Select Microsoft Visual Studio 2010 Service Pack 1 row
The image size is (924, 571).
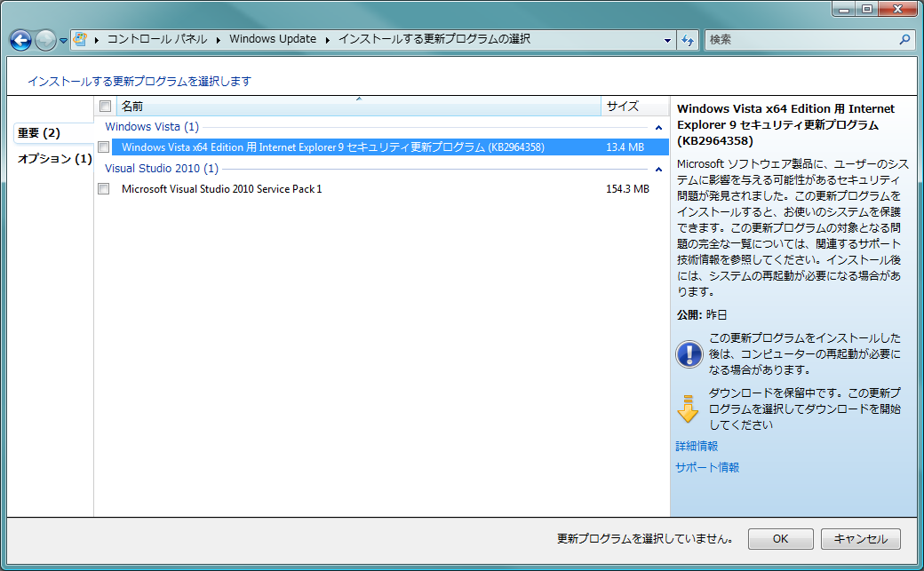(x=390, y=189)
